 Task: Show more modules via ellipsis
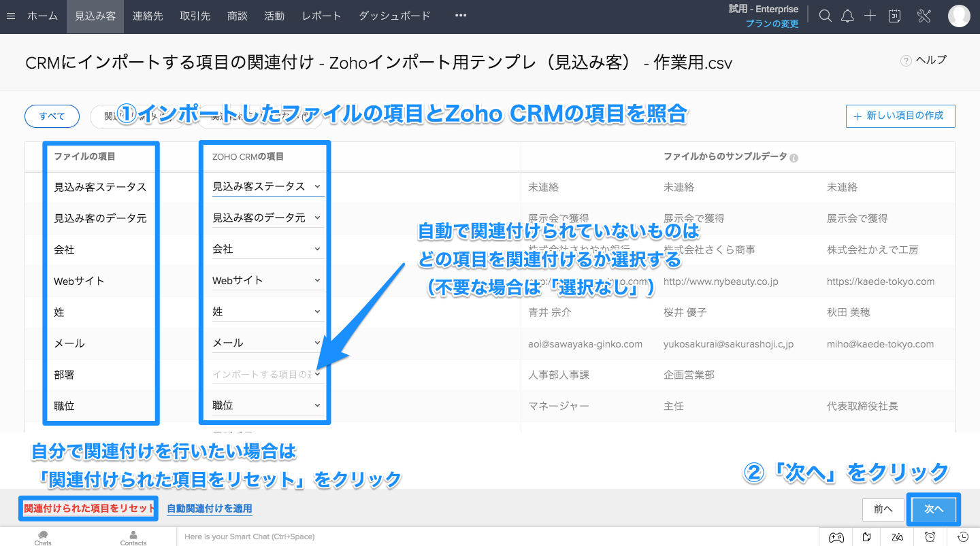(x=461, y=16)
